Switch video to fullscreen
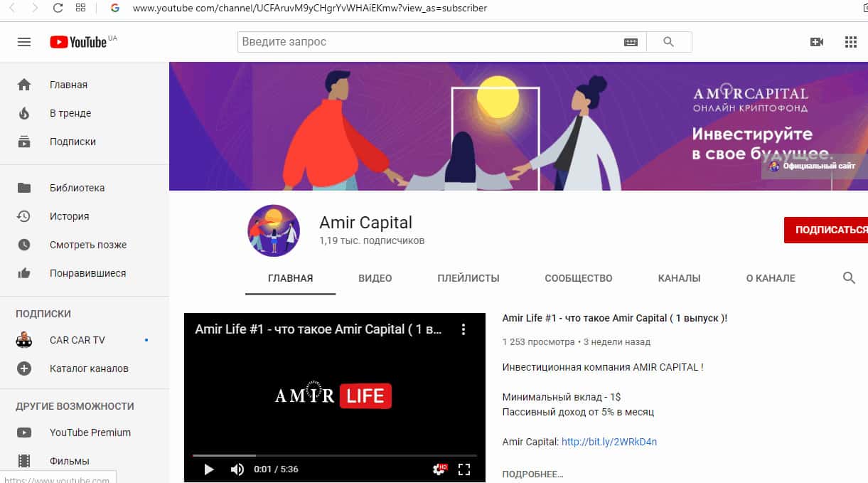Image resolution: width=868 pixels, height=483 pixels. click(x=464, y=469)
